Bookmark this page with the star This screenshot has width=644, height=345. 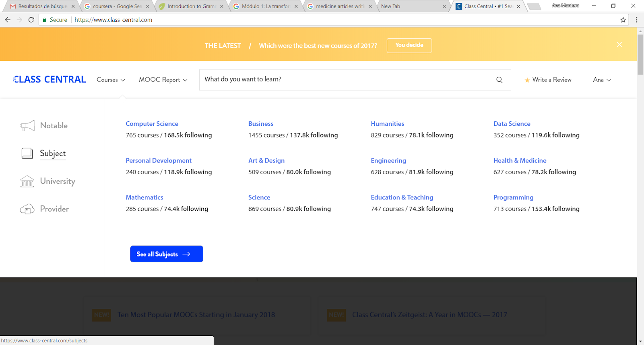click(623, 20)
